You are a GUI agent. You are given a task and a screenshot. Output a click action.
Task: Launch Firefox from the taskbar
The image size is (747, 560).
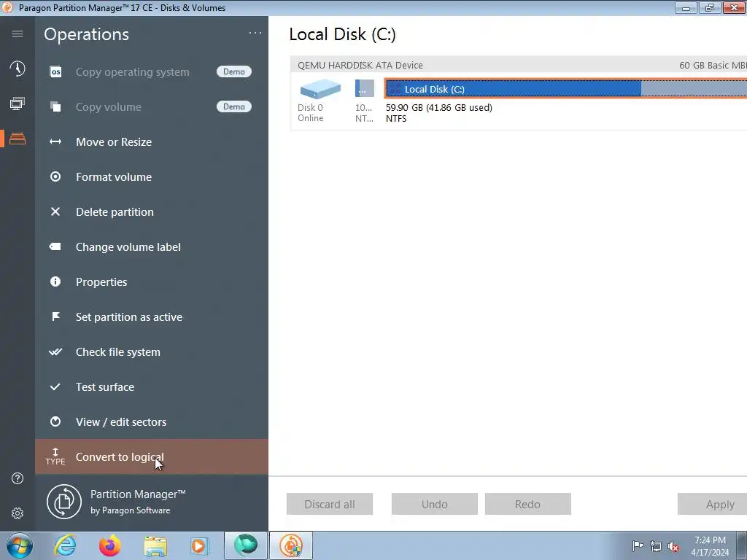[x=109, y=545]
